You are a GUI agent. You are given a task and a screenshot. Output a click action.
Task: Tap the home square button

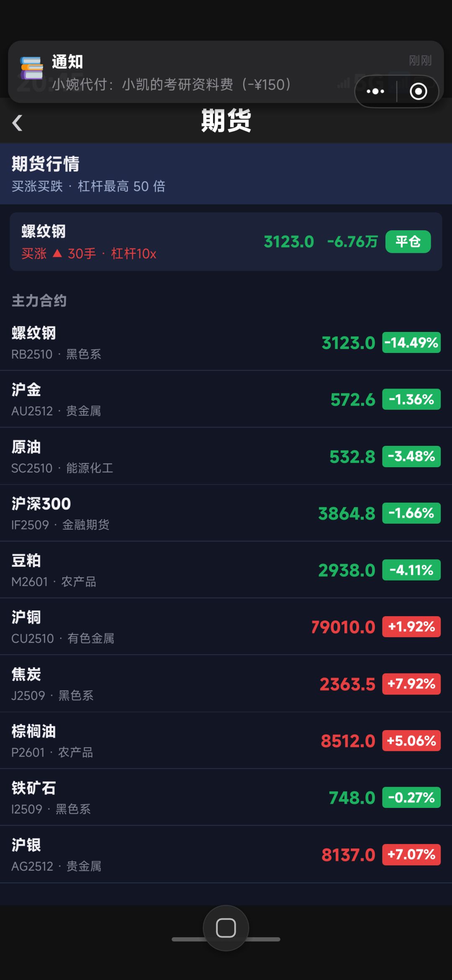226,928
